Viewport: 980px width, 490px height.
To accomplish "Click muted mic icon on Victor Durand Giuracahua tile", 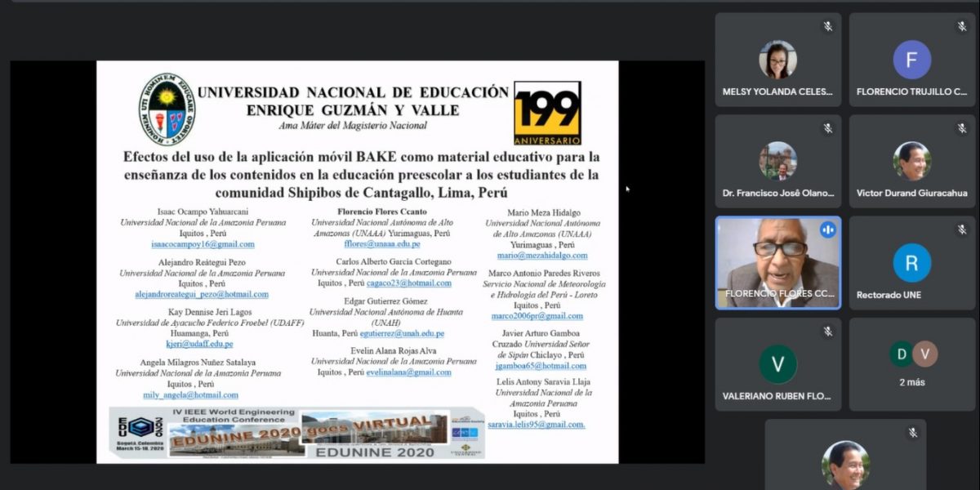I will point(961,128).
